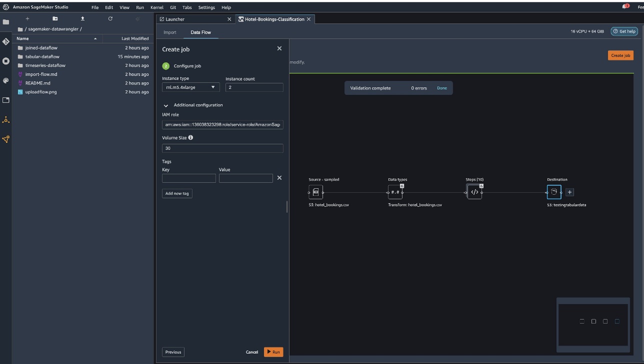Select the README.md file
This screenshot has width=644, height=364.
(82, 83)
